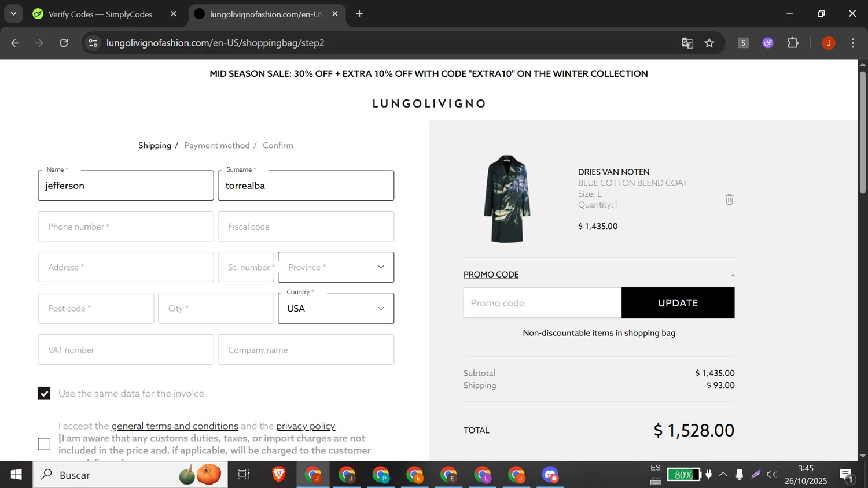Click the DRIES VAN NOTEN product name

(x=613, y=172)
